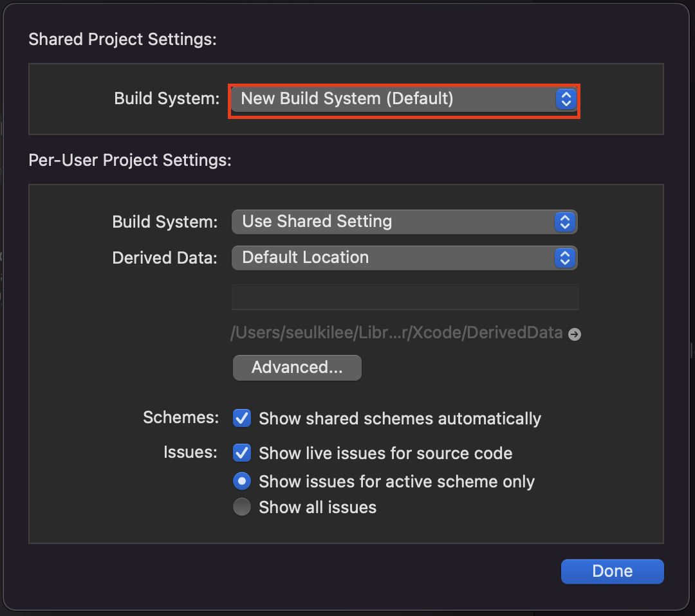This screenshot has width=695, height=616.
Task: Reveal DerivedData folder via the arrow icon
Action: pos(575,334)
